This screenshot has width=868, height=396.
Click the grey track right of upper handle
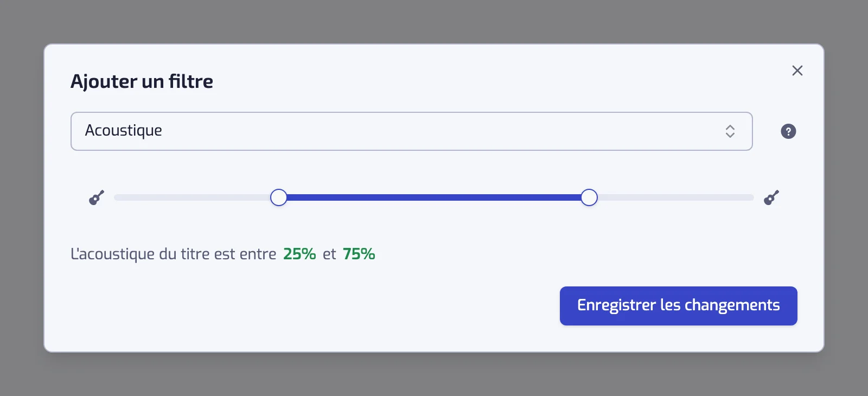(676, 197)
